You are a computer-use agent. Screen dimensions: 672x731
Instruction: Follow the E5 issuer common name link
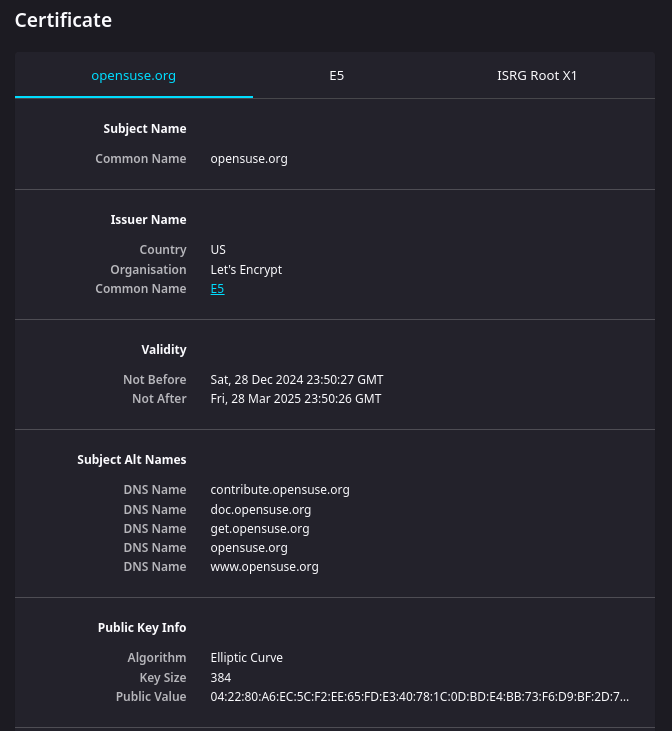coord(217,289)
